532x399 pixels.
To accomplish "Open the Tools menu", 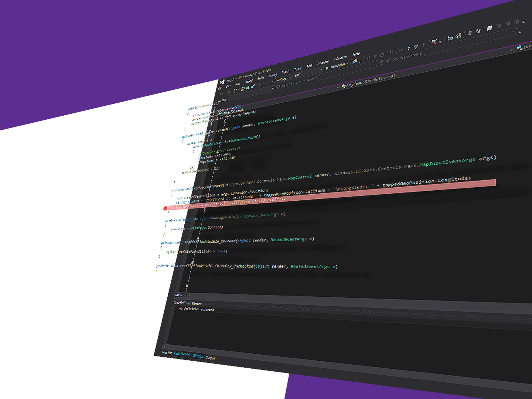I will pos(298,69).
